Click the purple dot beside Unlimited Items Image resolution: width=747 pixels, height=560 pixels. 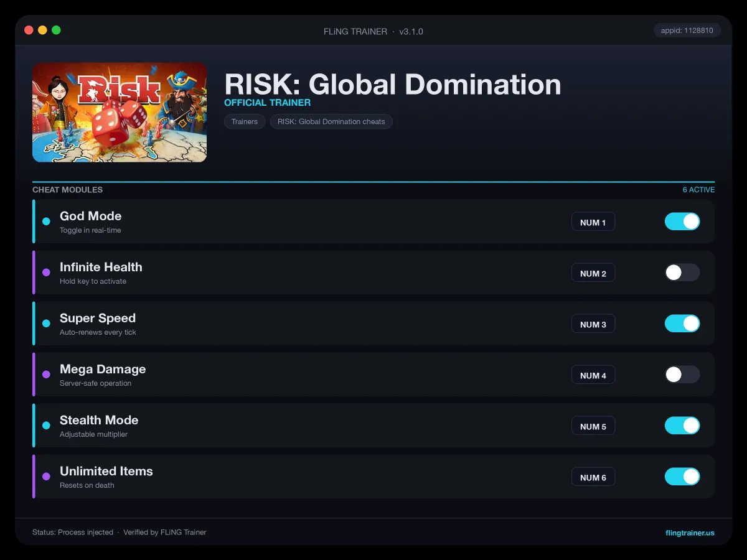(x=46, y=476)
